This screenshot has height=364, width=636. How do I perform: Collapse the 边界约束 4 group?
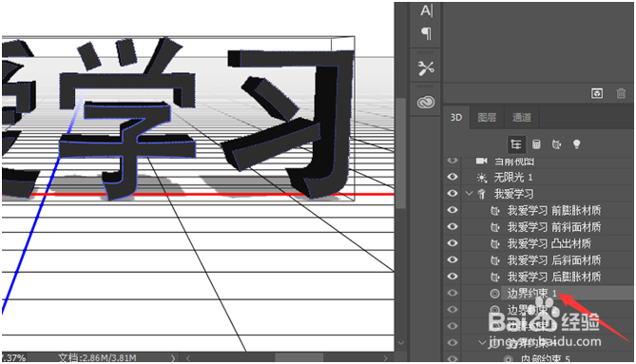pyautogui.click(x=482, y=343)
